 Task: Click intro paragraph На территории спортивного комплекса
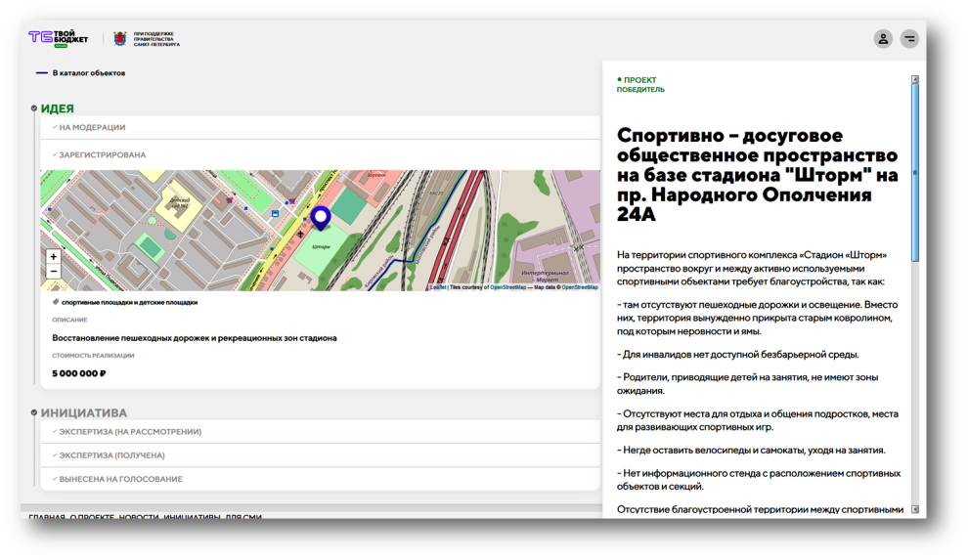(x=752, y=269)
